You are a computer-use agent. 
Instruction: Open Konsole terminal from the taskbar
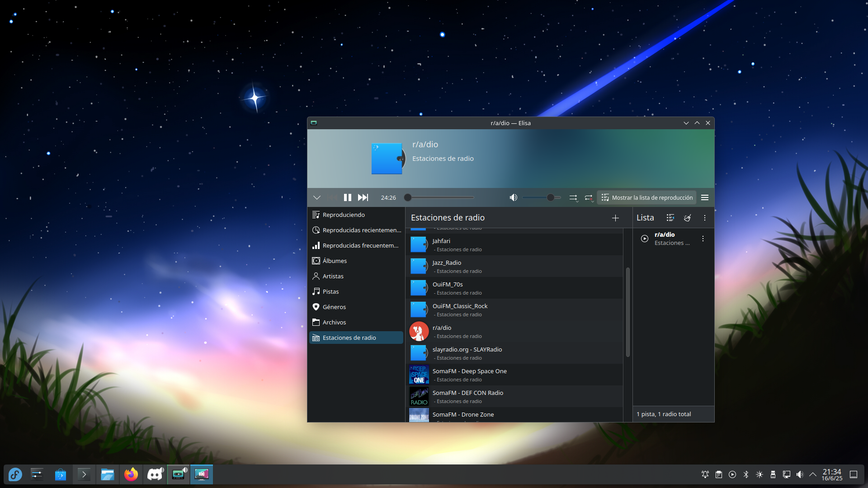tap(84, 474)
